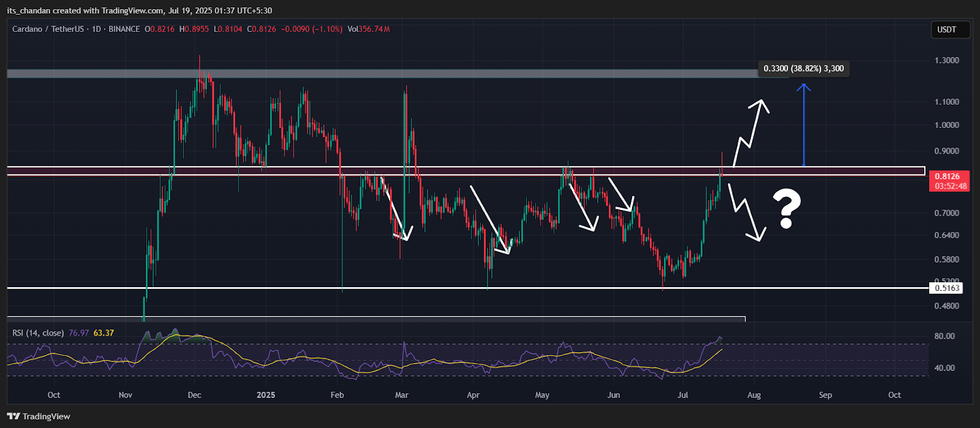Click the RSI moving average value 63.37
This screenshot has height=428, width=980.
pos(104,333)
